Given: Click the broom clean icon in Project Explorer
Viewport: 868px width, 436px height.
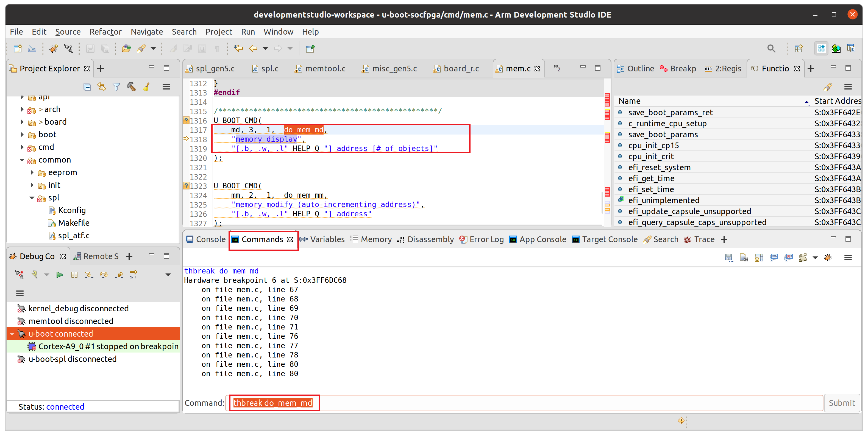Looking at the screenshot, I should pos(146,87).
